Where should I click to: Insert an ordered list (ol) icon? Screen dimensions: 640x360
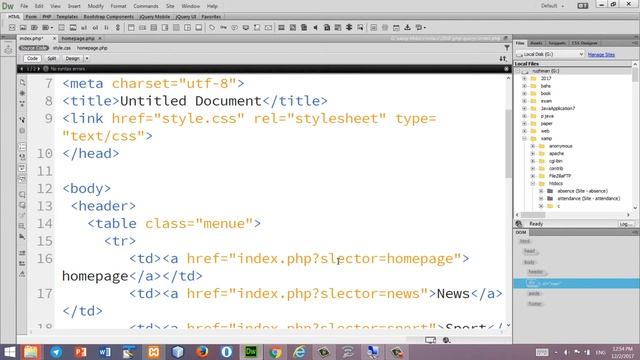(x=95, y=27)
